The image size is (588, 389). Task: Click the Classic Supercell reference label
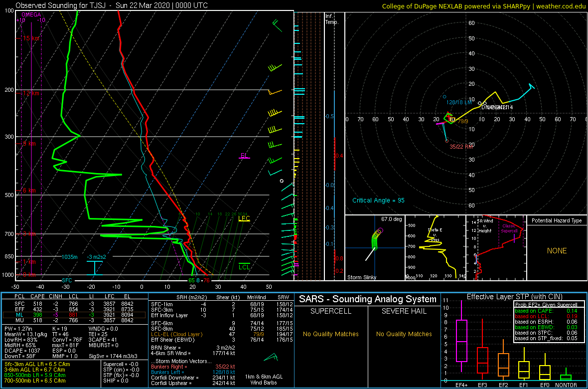510,228
